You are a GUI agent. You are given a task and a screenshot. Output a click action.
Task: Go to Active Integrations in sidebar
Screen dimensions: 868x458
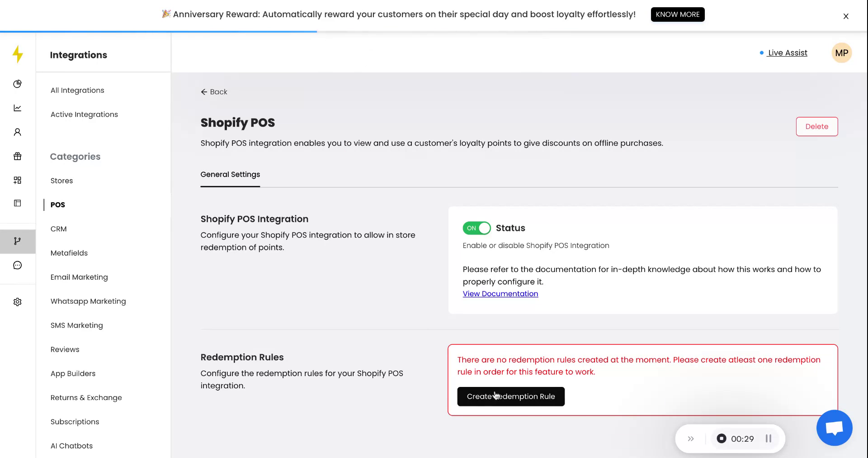click(84, 114)
